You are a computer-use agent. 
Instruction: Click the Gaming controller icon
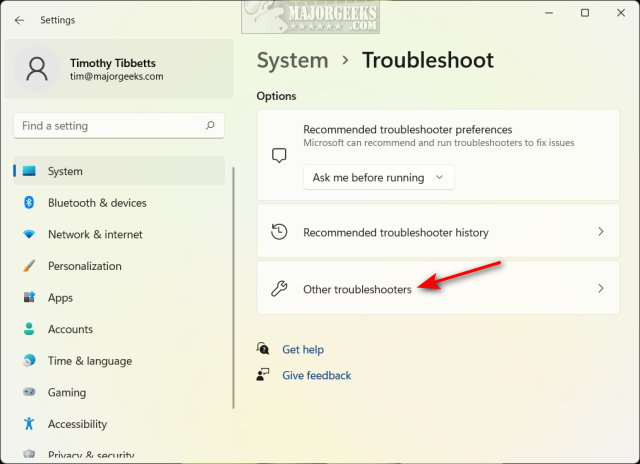[29, 392]
